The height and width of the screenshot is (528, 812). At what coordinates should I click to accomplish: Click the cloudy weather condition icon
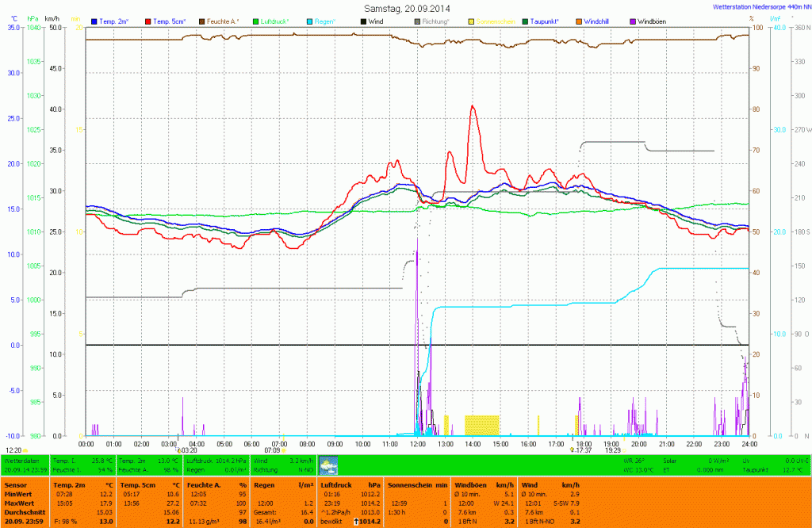[x=328, y=465]
